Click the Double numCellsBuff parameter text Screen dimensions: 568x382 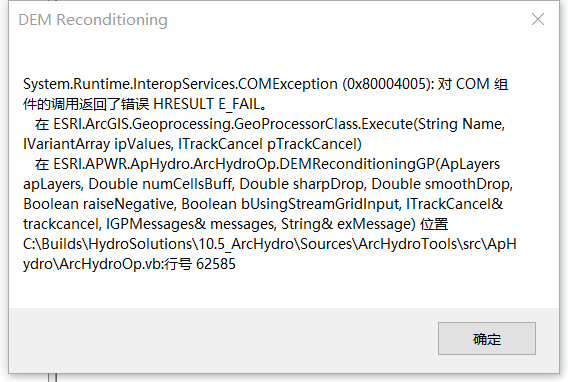click(x=161, y=184)
